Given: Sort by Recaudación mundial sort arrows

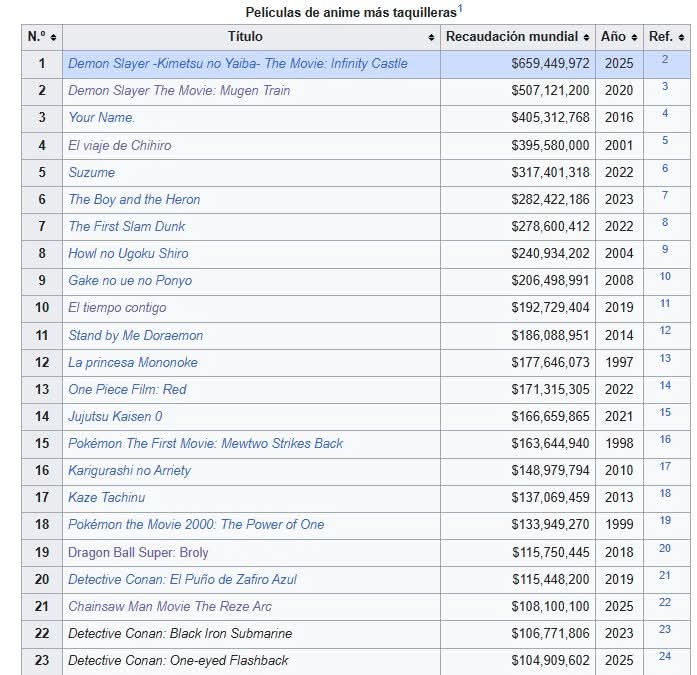Looking at the screenshot, I should click(586, 37).
